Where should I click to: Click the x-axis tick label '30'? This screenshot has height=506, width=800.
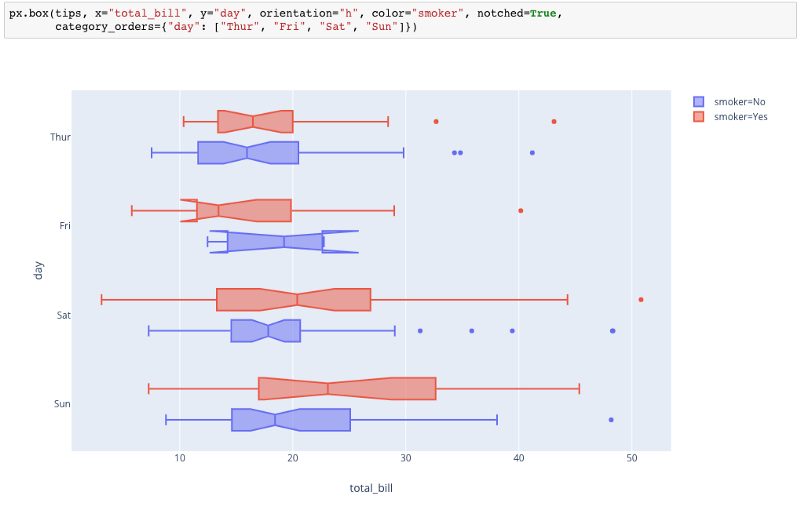(x=406, y=458)
